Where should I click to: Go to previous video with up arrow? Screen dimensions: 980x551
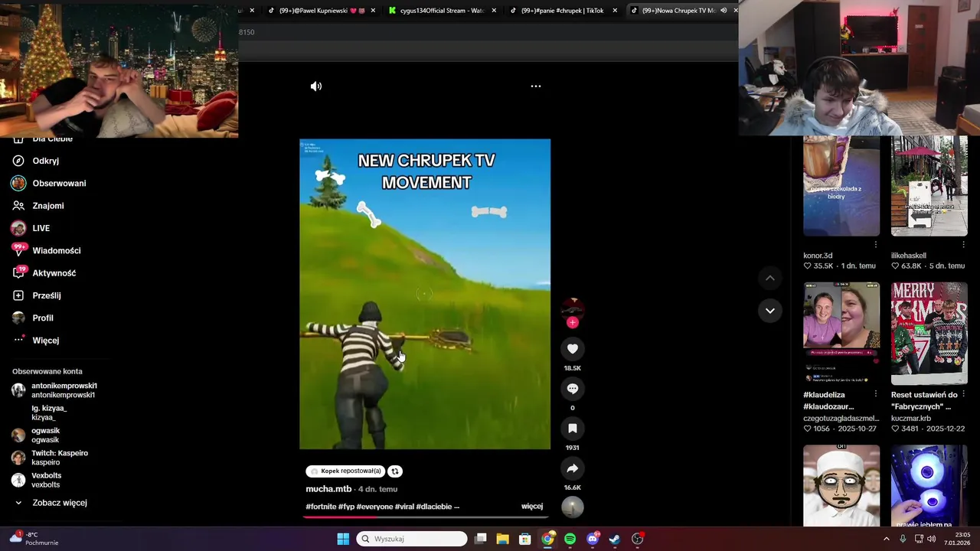[770, 279]
